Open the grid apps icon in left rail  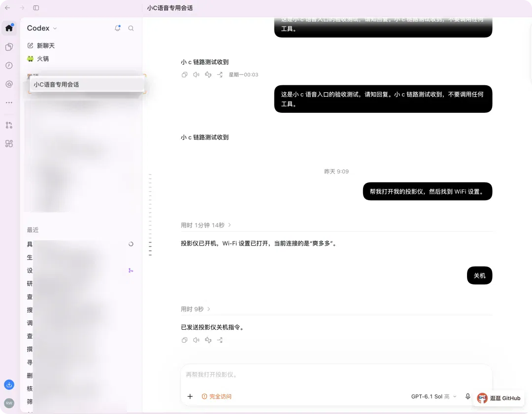pyautogui.click(x=9, y=144)
